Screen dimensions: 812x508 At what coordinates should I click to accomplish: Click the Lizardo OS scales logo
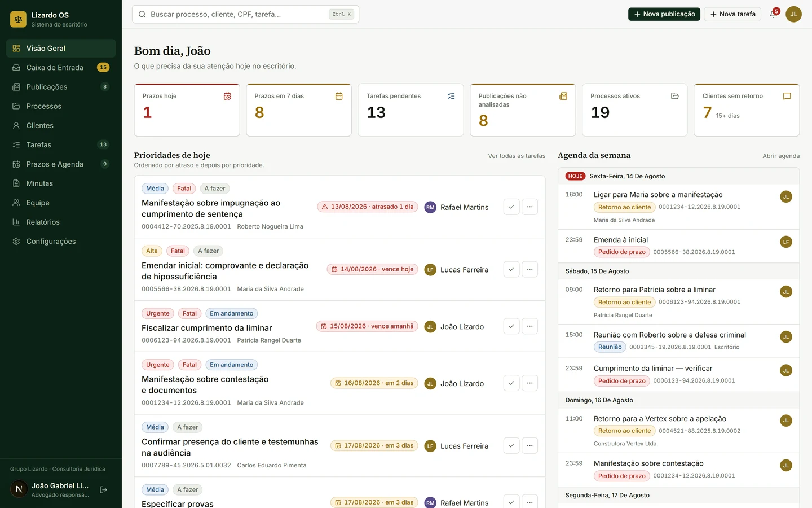coord(18,19)
